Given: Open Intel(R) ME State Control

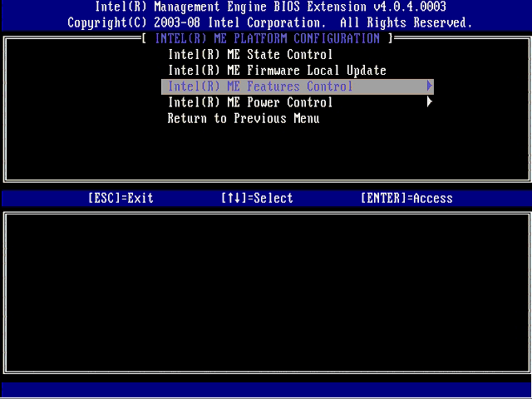Looking at the screenshot, I should pos(249,55).
